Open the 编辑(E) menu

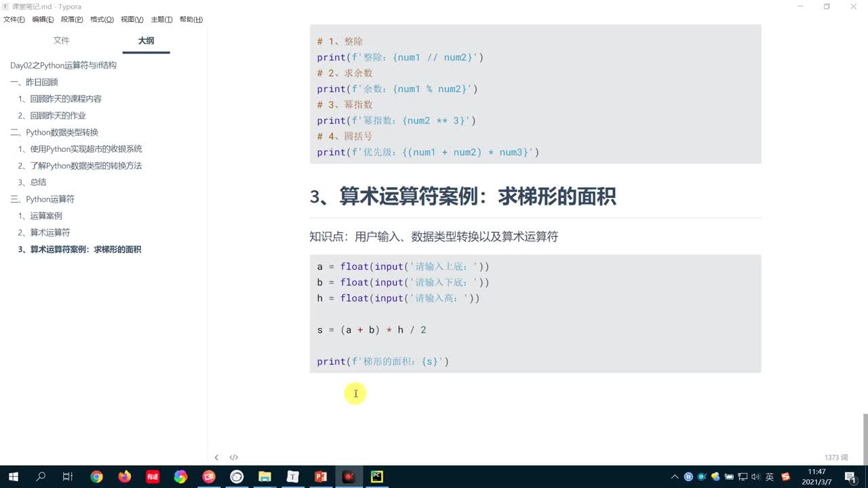[43, 19]
